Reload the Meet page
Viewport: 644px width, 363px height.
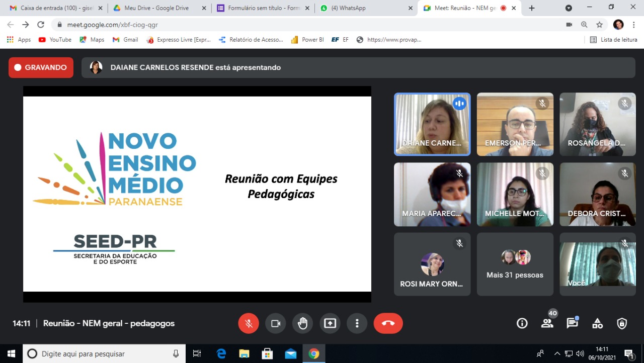[x=41, y=25]
